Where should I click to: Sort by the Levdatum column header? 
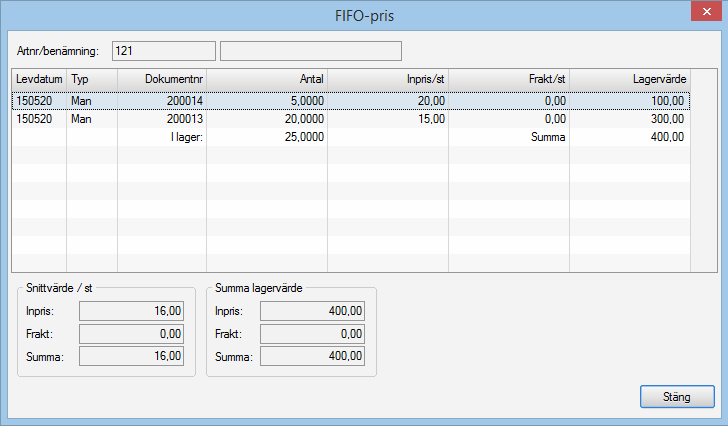click(39, 77)
